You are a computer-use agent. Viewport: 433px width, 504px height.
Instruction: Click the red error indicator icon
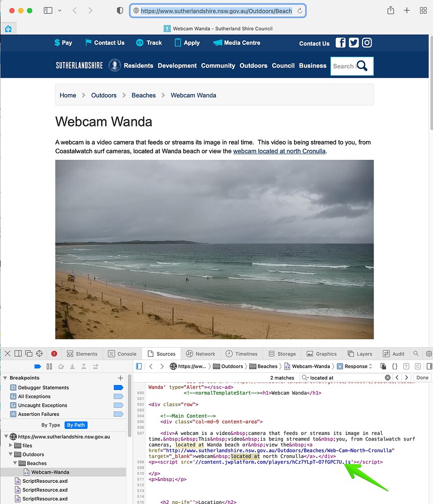54,354
